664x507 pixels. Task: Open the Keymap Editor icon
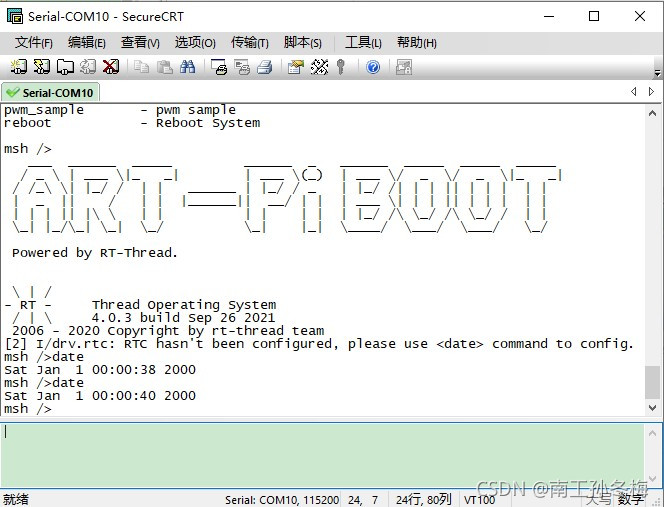coord(319,67)
